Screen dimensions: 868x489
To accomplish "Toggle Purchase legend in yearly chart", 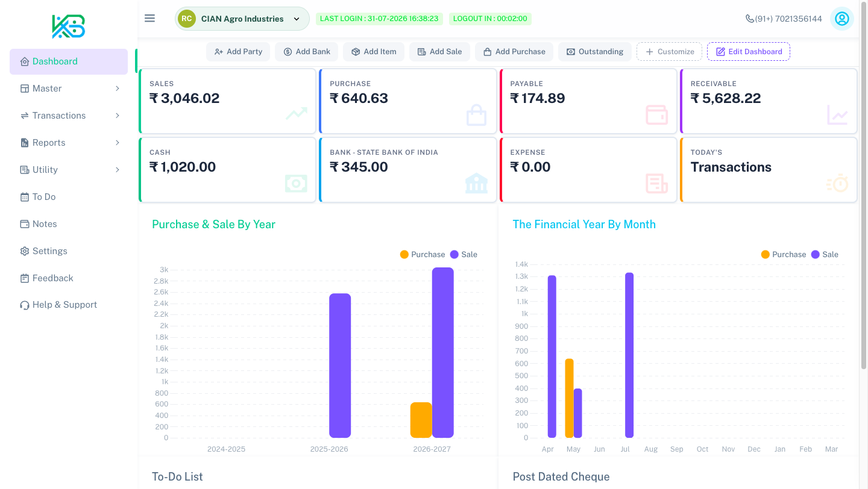I will (423, 255).
